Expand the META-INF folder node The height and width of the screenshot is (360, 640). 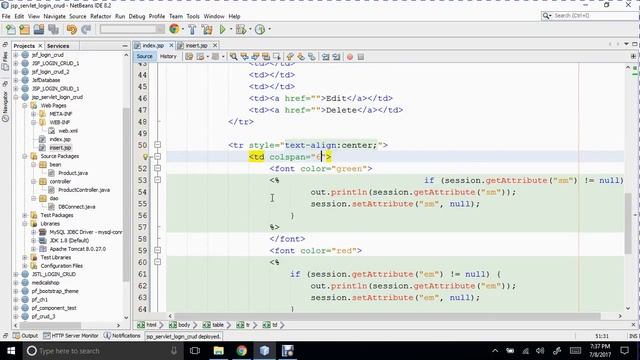(34, 114)
